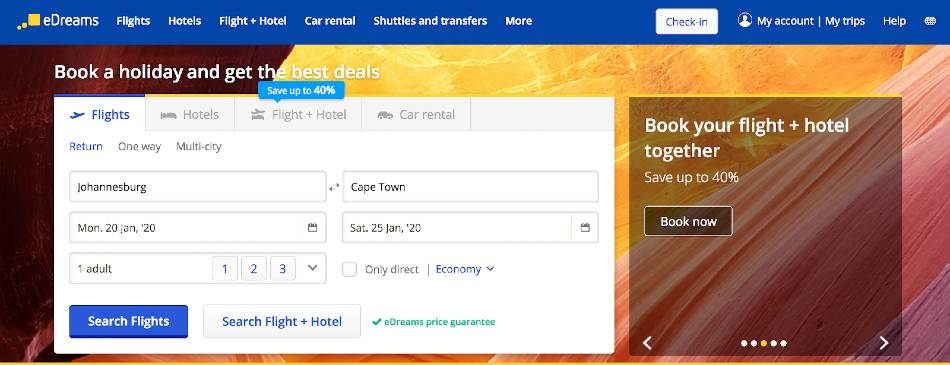Click the Search Flights button
Viewport: 950px width, 365px height.
[128, 321]
